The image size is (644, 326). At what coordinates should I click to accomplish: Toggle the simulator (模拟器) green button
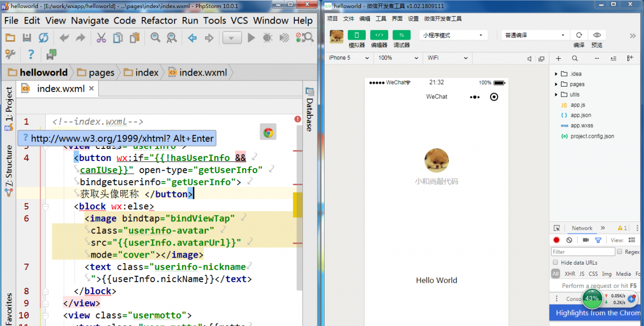(x=357, y=35)
